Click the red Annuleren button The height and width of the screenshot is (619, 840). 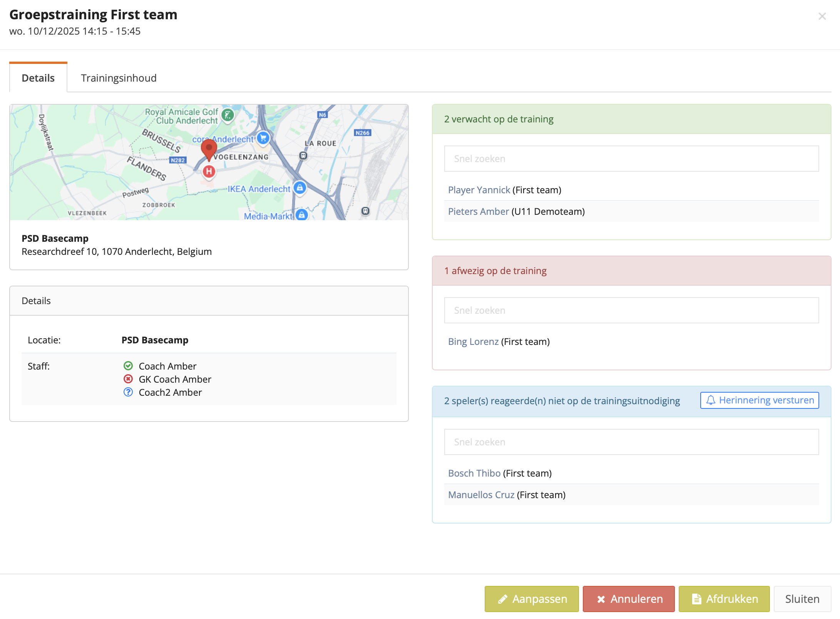pyautogui.click(x=628, y=599)
